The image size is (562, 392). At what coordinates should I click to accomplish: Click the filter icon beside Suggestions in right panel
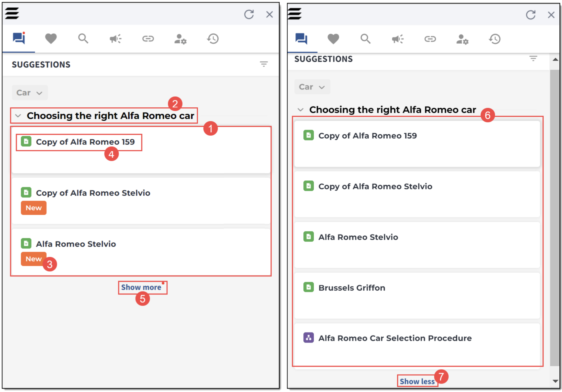pyautogui.click(x=533, y=58)
